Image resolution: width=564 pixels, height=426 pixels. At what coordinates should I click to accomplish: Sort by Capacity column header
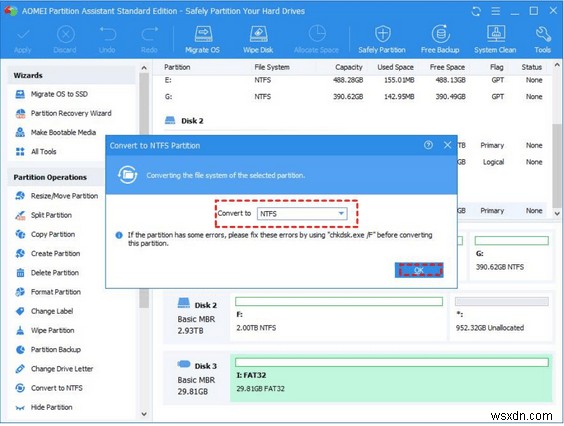pos(349,67)
